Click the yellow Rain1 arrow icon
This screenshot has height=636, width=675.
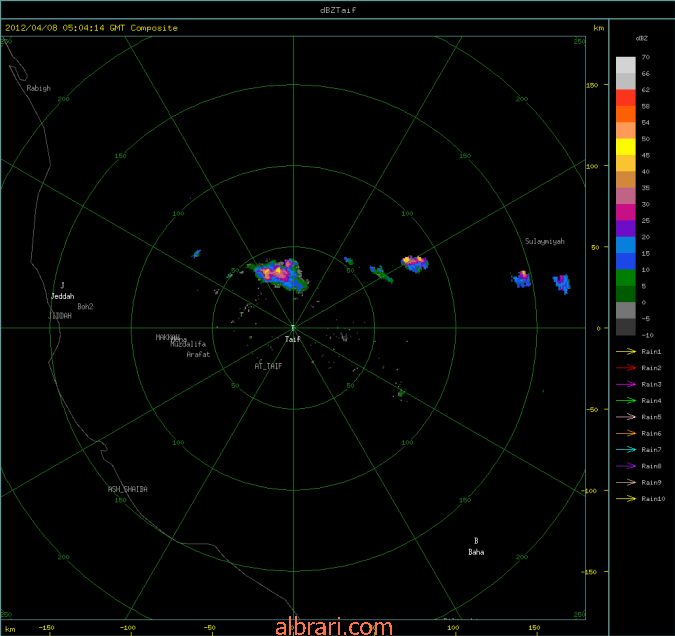(626, 351)
